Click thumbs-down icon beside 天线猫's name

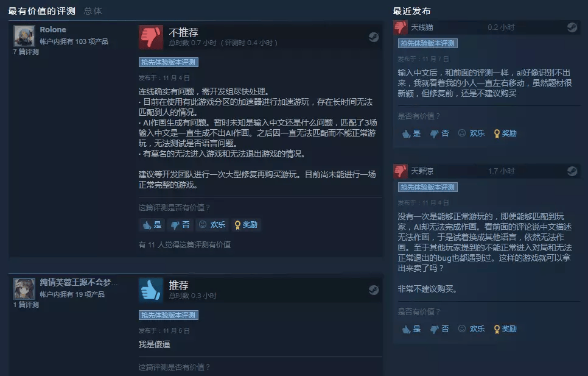pyautogui.click(x=401, y=27)
